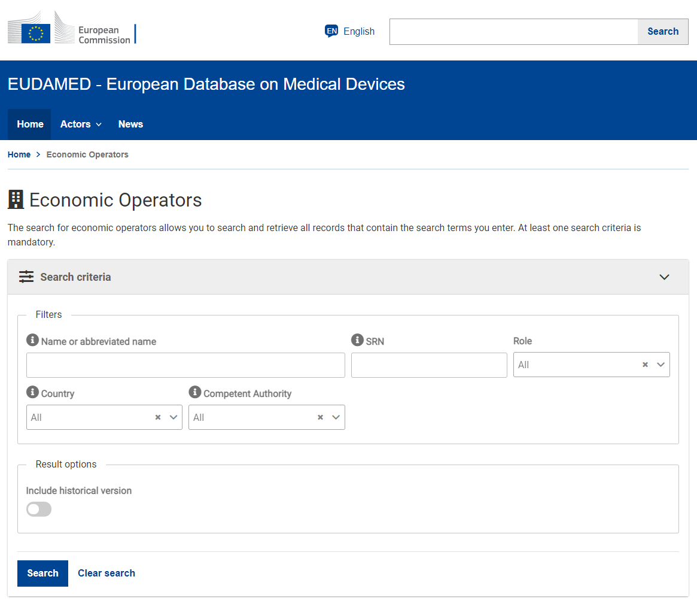Click the EUDAMED site title
The image size is (697, 616).
[206, 84]
